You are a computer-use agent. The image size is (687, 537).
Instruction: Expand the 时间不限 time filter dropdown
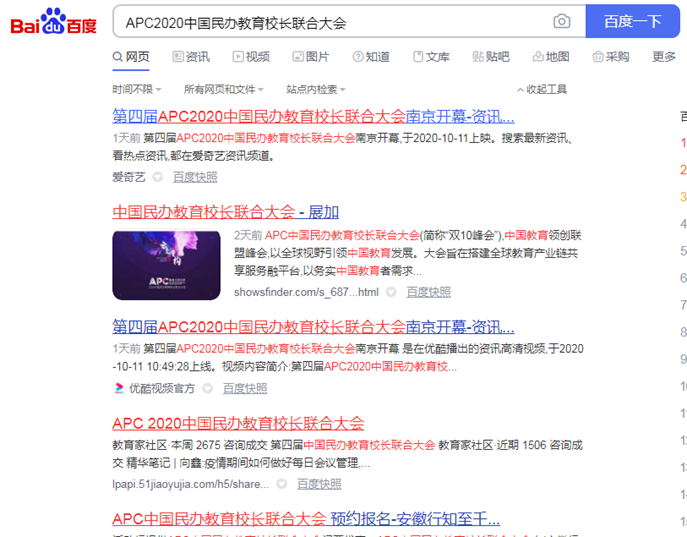tap(137, 89)
